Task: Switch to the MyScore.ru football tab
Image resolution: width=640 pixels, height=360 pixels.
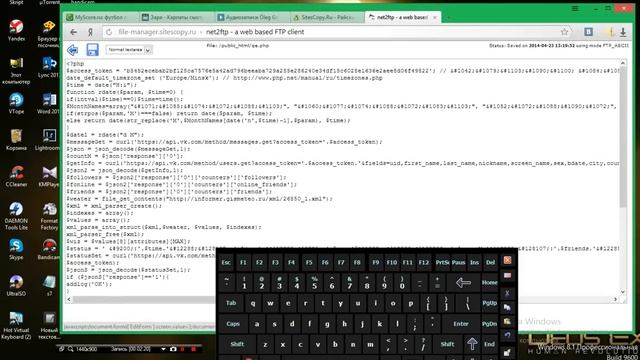Action: point(99,17)
